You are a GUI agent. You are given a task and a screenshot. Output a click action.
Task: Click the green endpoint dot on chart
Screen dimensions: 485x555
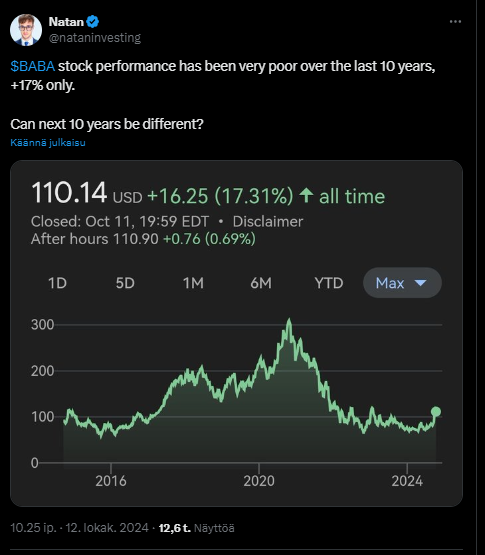pos(436,411)
